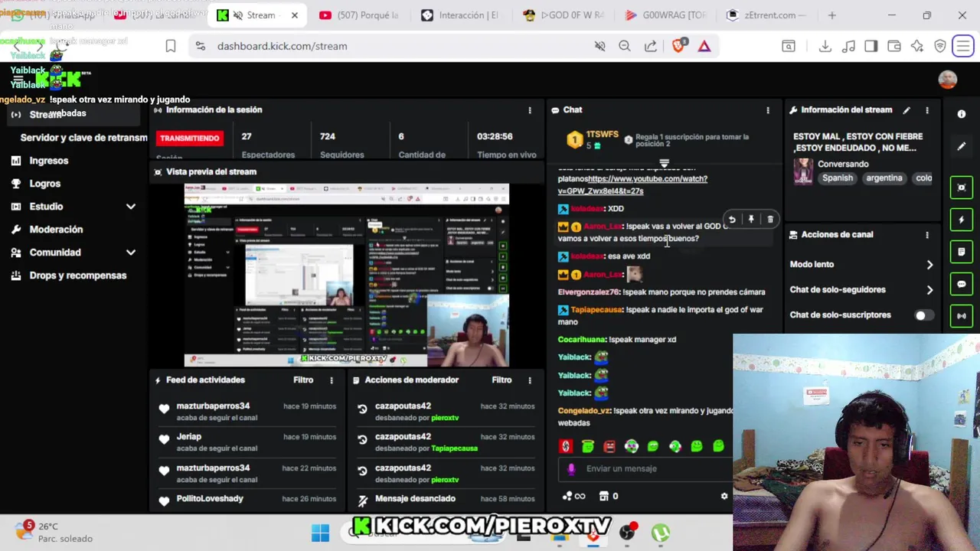Open Acciones de moderador Filtro dropdown

tap(501, 380)
